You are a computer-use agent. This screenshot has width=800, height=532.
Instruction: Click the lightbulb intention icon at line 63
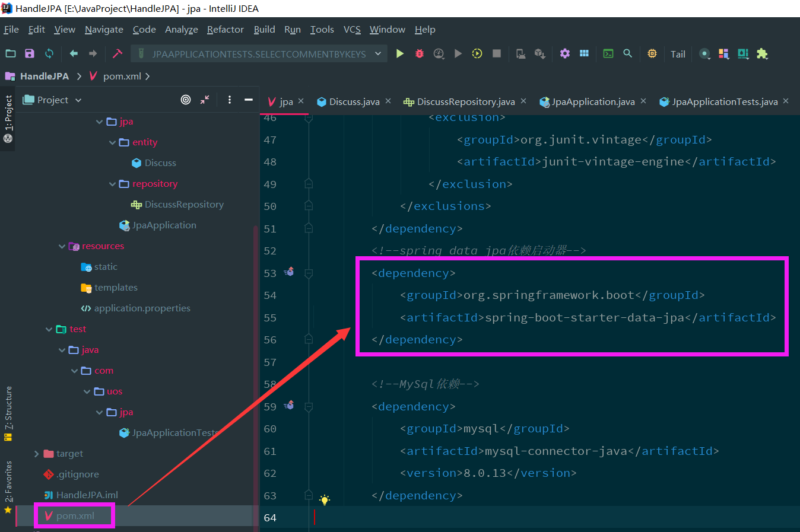click(x=325, y=500)
